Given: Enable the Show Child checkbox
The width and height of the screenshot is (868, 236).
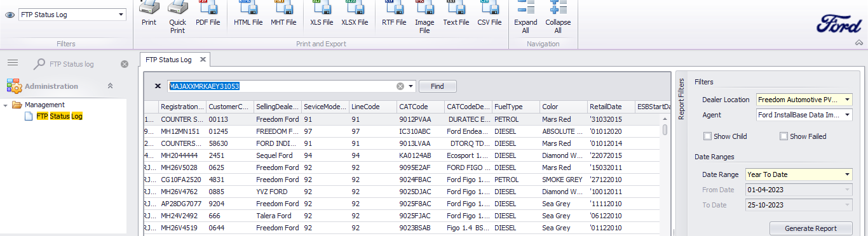Looking at the screenshot, I should click(707, 136).
